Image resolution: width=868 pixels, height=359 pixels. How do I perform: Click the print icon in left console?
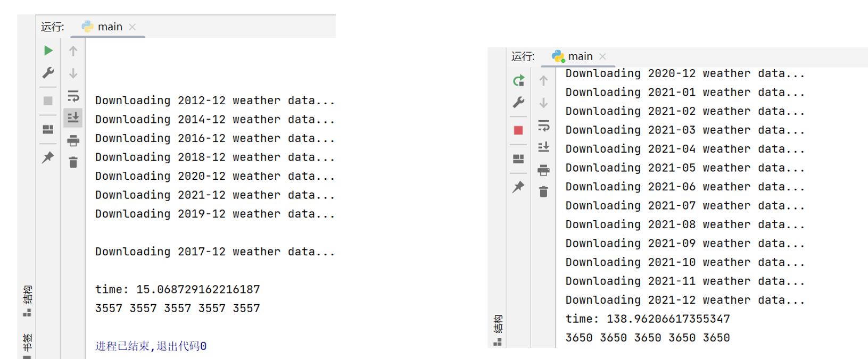(x=73, y=140)
